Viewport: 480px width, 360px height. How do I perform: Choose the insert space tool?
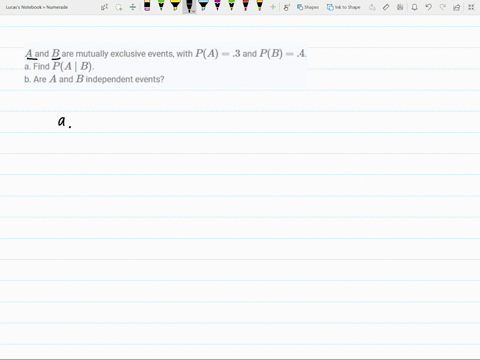pyautogui.click(x=133, y=7)
